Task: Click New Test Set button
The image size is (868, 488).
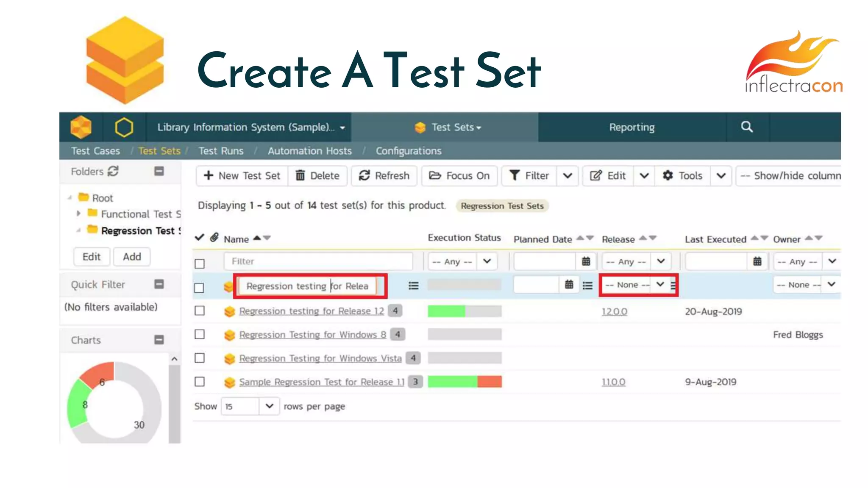Action: (242, 175)
